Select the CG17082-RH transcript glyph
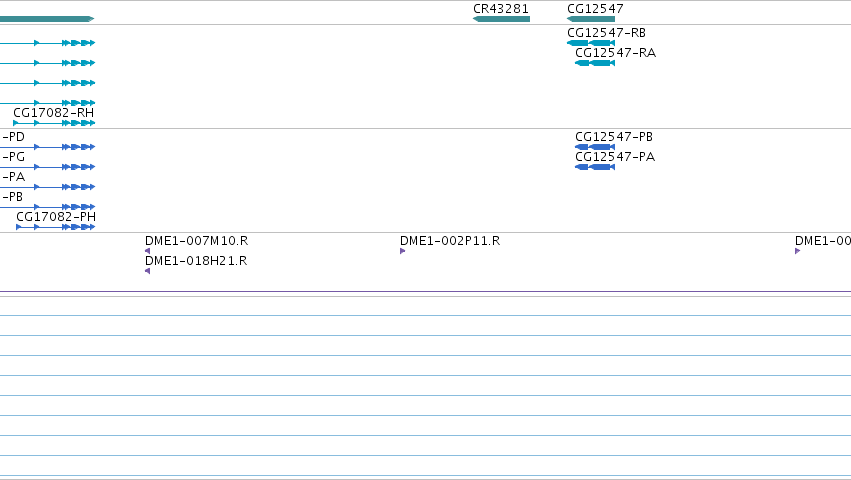 pos(54,123)
